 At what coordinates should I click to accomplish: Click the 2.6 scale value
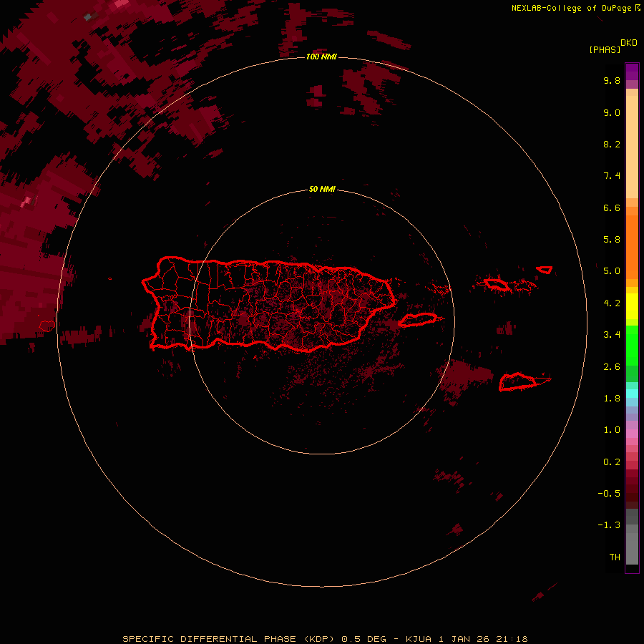[612, 367]
